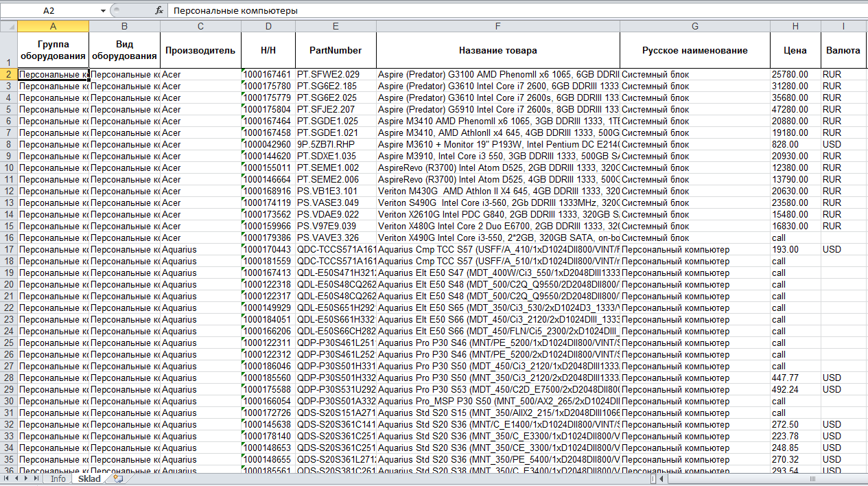Select the price cell 35680.00
Viewport: 868px width, 486px height.
[x=795, y=97]
